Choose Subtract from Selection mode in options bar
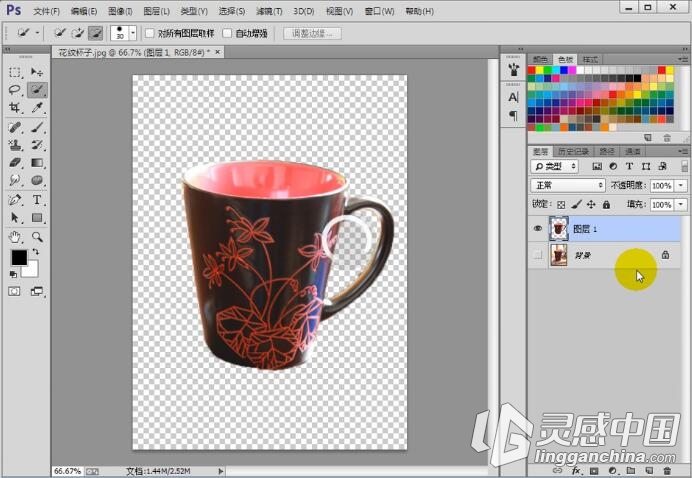692x478 pixels. (96, 33)
